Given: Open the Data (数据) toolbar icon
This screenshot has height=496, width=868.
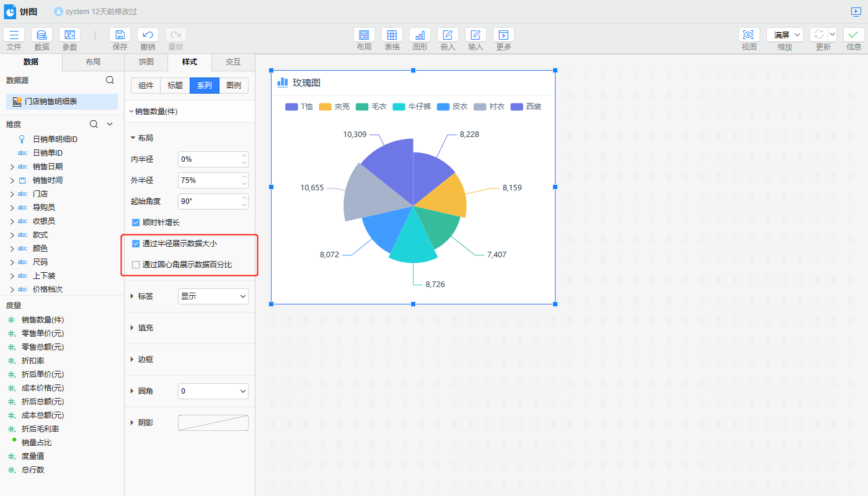Looking at the screenshot, I should (42, 35).
